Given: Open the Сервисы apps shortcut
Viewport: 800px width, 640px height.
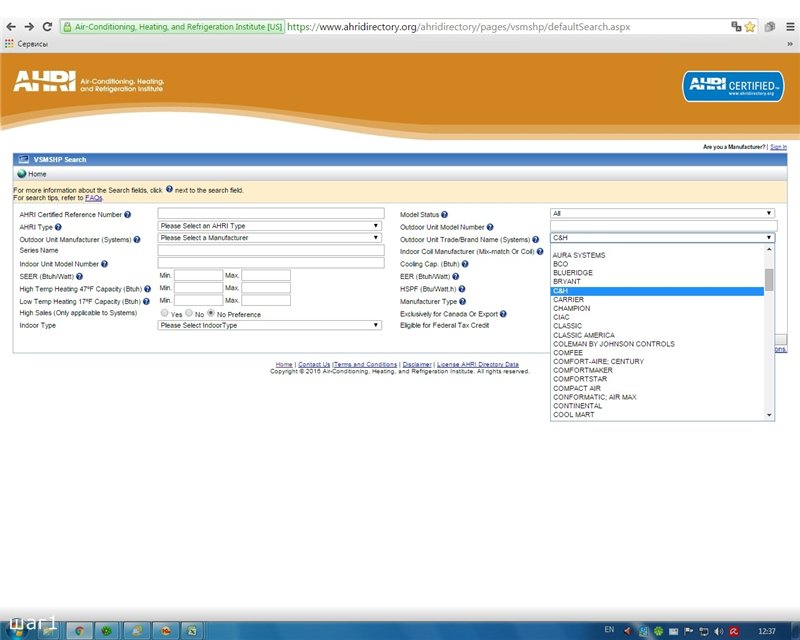Looking at the screenshot, I should point(27,44).
